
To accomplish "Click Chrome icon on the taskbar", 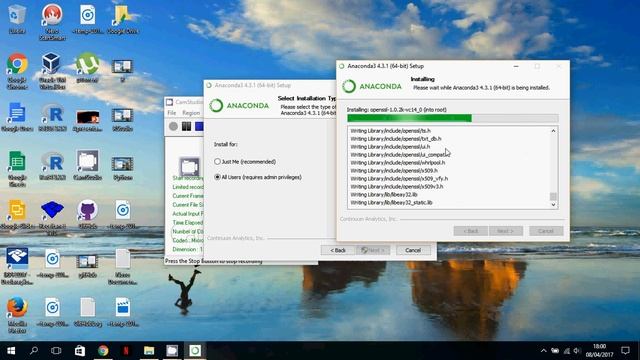I will point(103,351).
